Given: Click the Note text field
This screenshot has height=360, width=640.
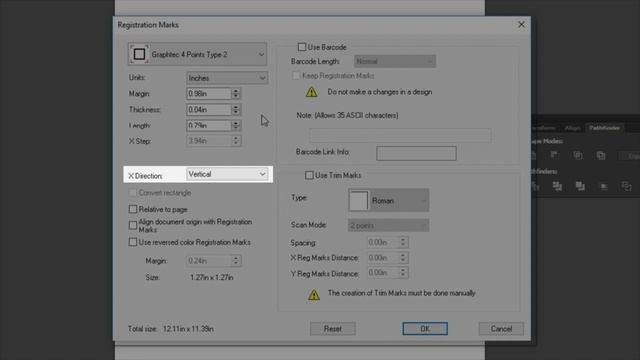Looking at the screenshot, I should (x=400, y=135).
